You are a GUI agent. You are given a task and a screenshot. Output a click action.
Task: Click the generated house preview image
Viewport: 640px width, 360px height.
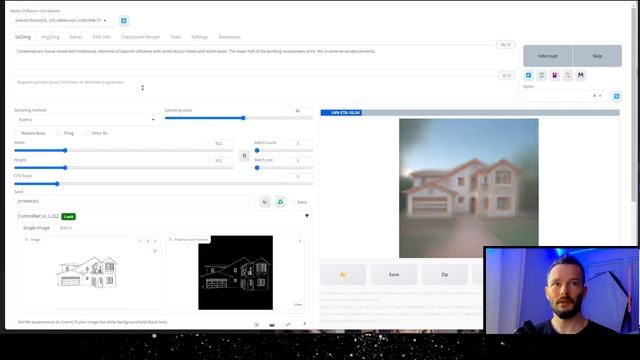pyautogui.click(x=469, y=188)
